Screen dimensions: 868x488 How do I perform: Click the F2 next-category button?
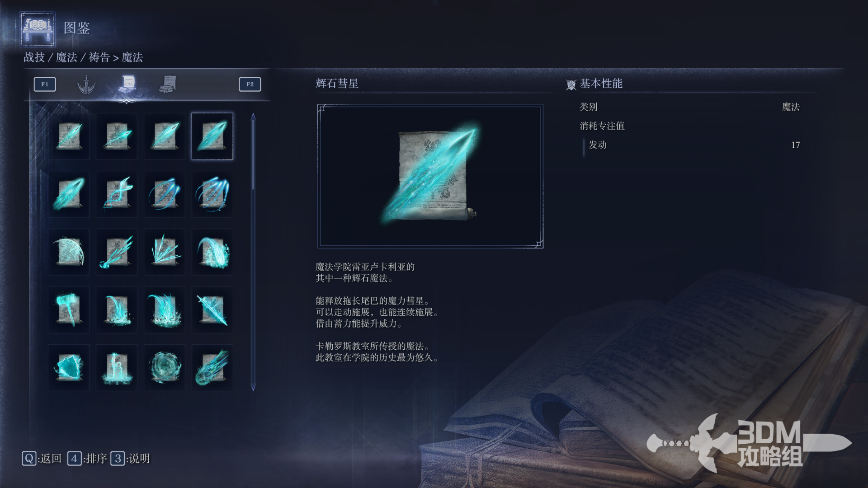point(250,84)
